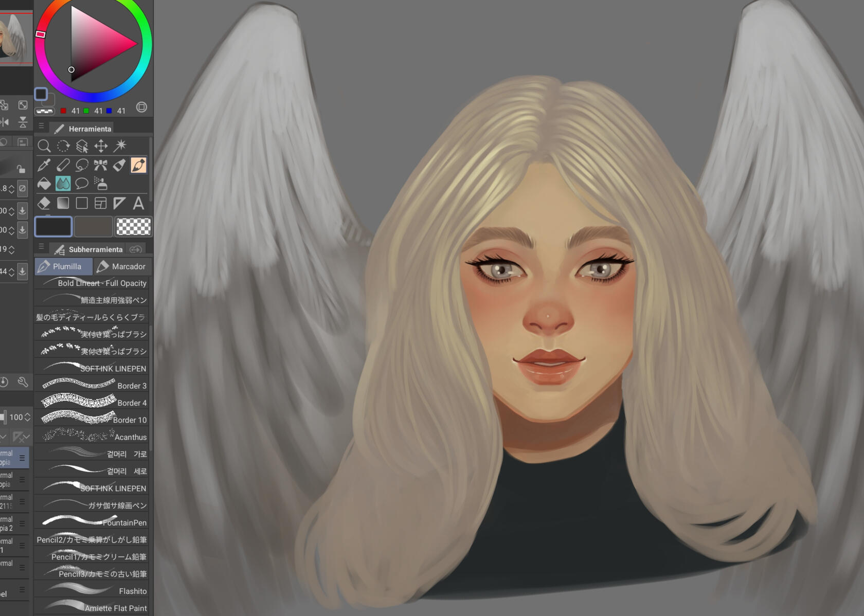Choose the Auto select magic wand tool
Image resolution: width=864 pixels, height=616 pixels.
click(120, 146)
